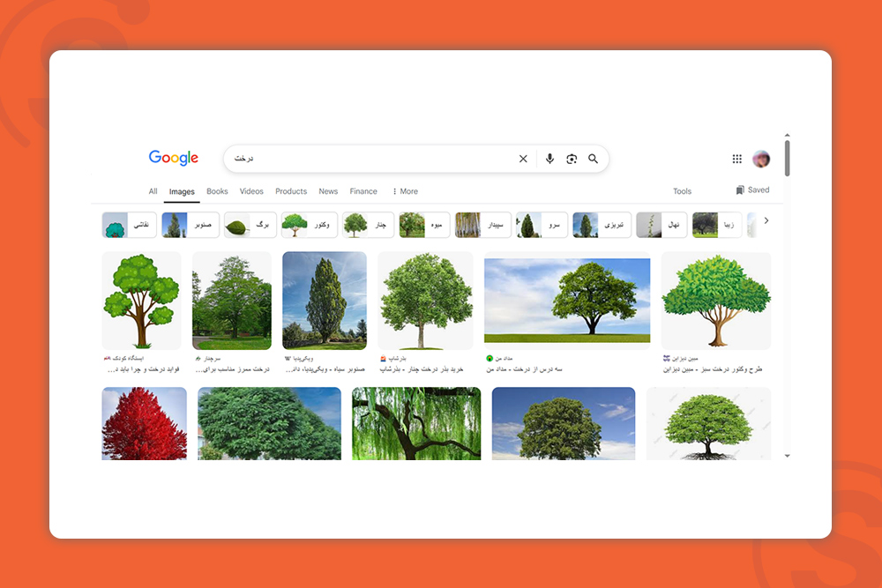
Task: Open the link سه درس از درخت - مداد من
Action: coord(524,369)
